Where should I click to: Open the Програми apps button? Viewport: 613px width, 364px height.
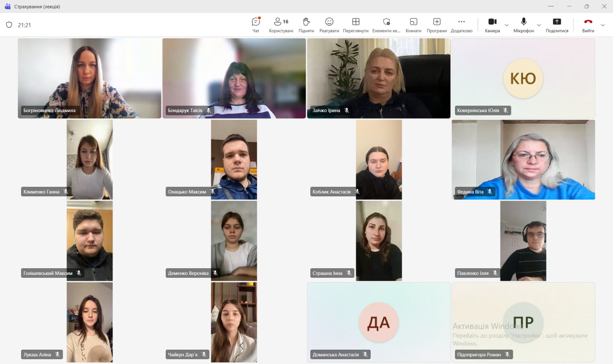[x=436, y=25]
